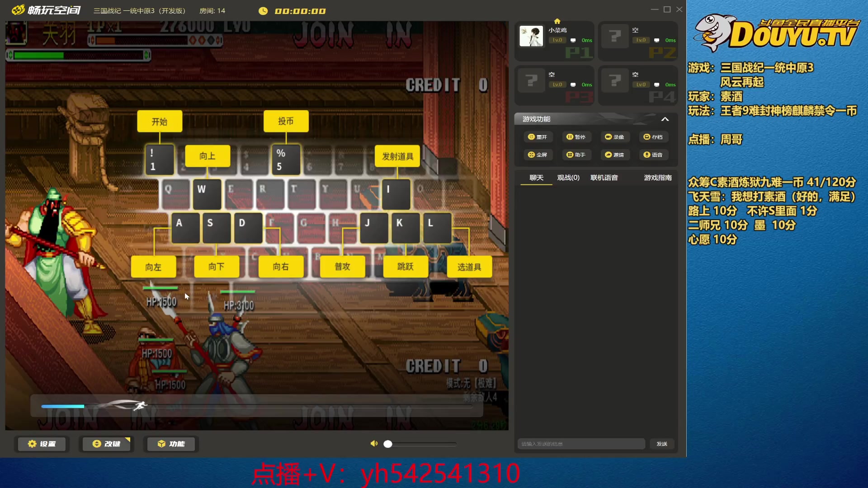
Task: Minimize the 畅玩空间 window
Action: [654, 9]
